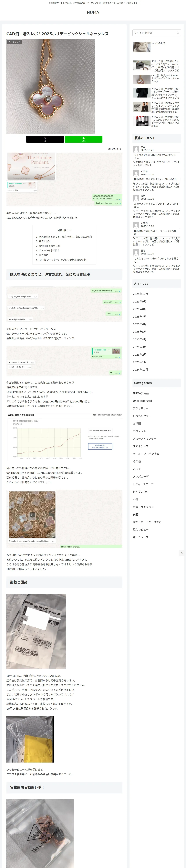
Task: Click the search magnifier icon
Action: 178,33
